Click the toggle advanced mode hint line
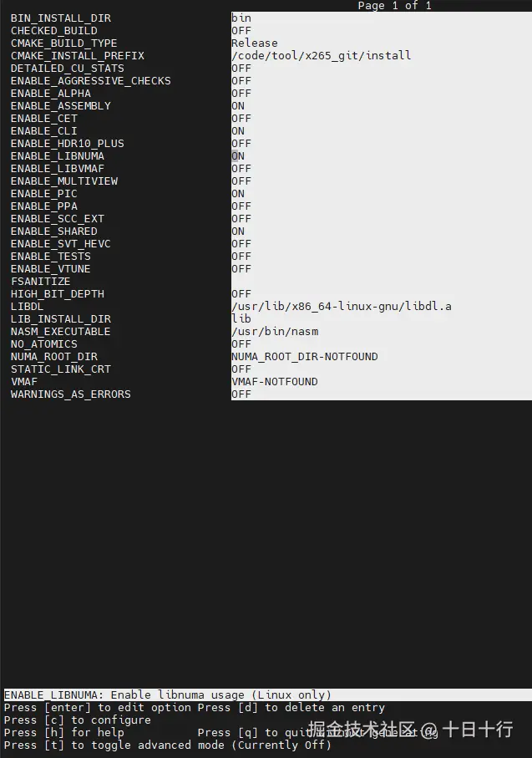 (x=167, y=745)
